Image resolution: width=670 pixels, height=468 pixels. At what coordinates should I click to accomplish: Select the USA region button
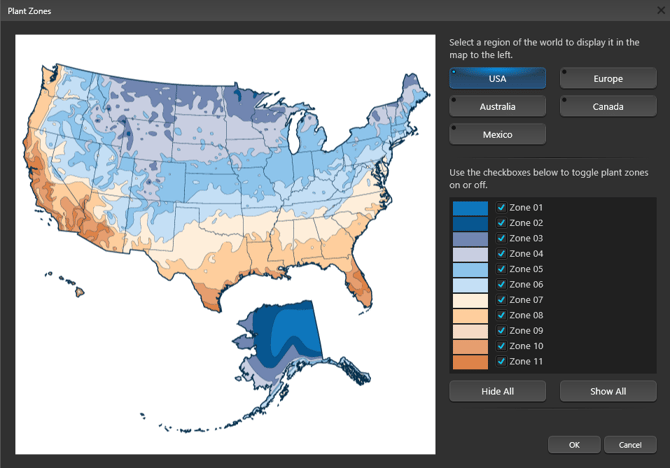[x=497, y=78]
